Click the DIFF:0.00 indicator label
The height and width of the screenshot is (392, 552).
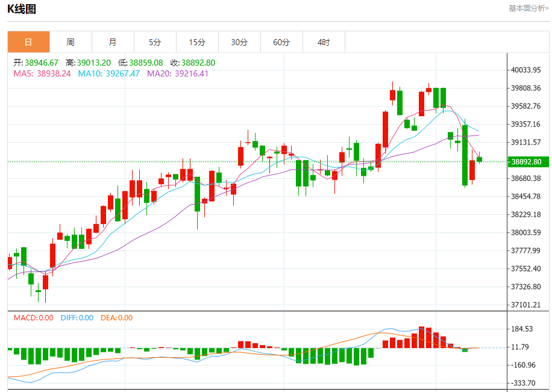pos(77,318)
